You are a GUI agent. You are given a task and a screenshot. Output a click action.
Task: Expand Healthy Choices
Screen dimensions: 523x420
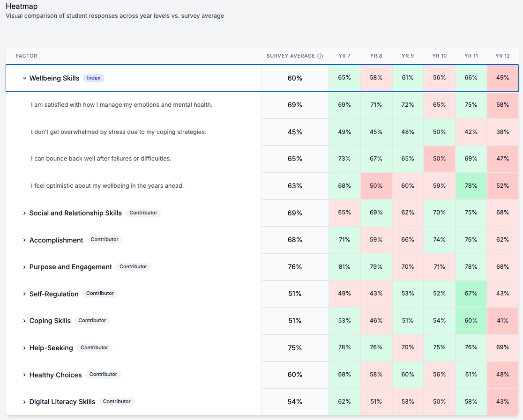click(x=24, y=375)
